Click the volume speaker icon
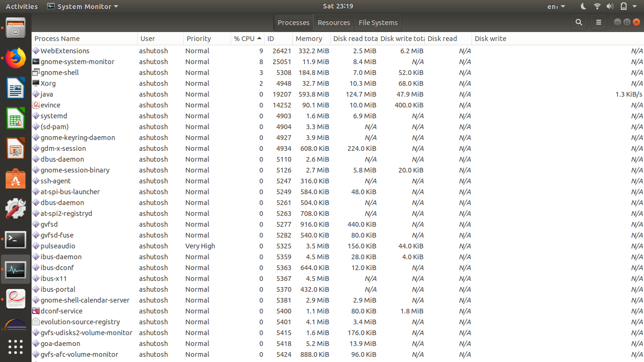The image size is (644, 362). (x=610, y=7)
